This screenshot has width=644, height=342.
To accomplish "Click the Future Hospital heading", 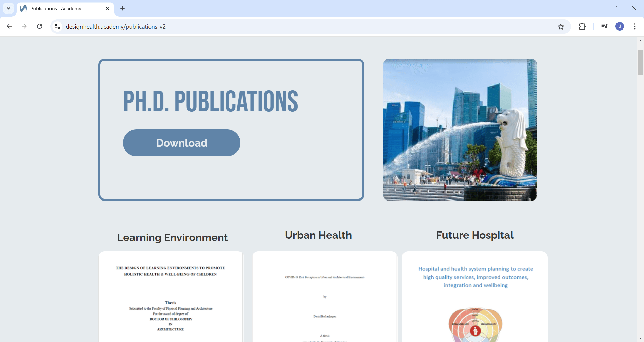I will (x=475, y=235).
